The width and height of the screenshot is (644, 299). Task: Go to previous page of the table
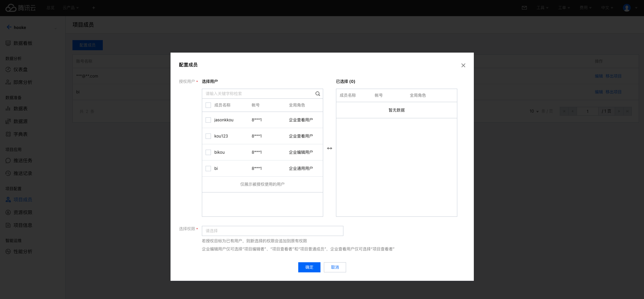572,111
